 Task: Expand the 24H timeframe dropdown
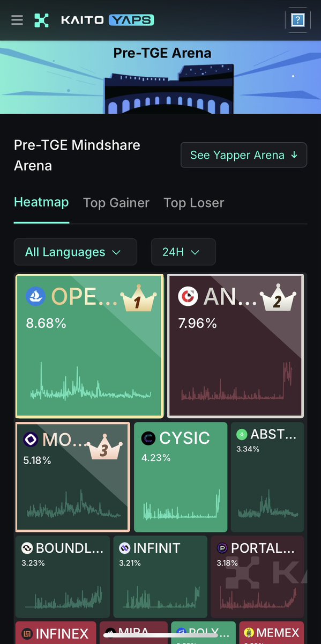click(183, 252)
